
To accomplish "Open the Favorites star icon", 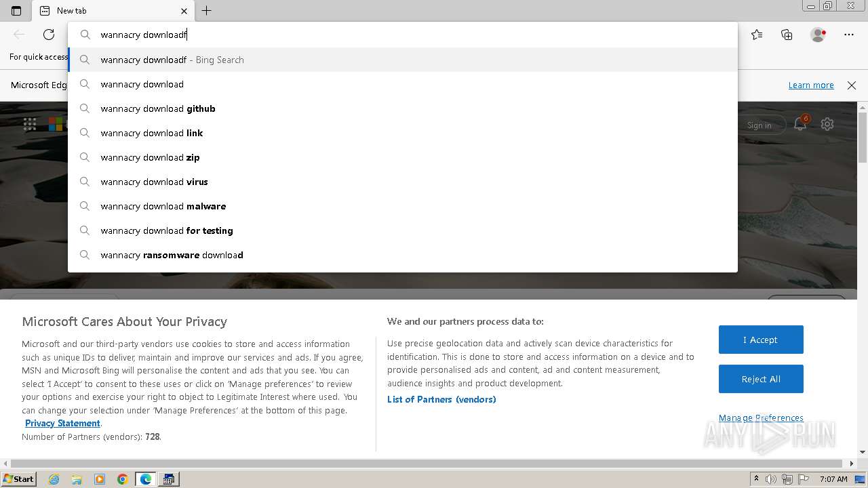I will tap(757, 35).
